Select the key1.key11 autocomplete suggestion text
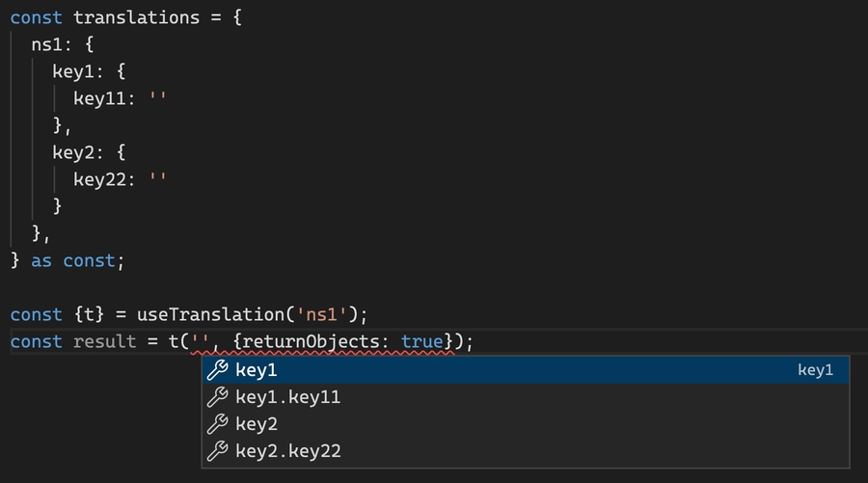 pos(287,397)
